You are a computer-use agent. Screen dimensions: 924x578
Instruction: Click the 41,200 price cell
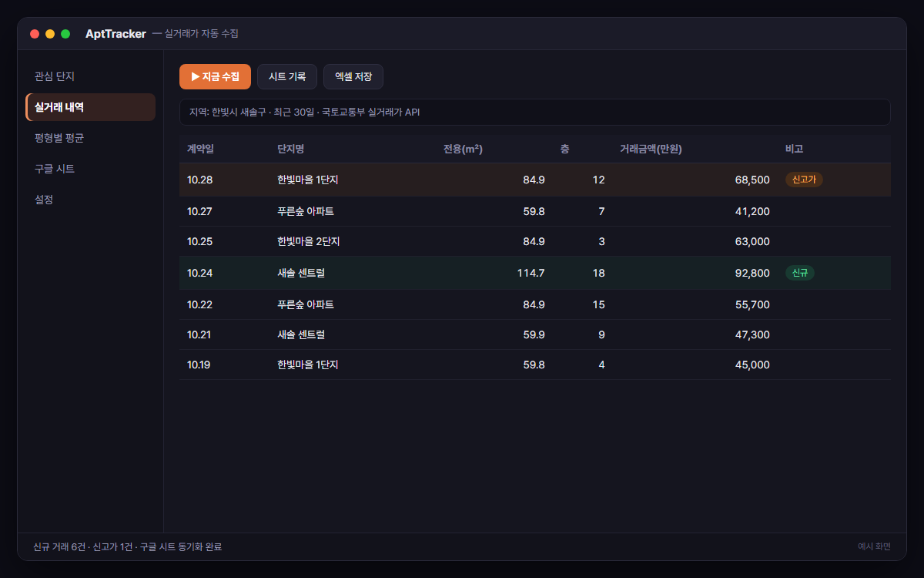tap(752, 211)
